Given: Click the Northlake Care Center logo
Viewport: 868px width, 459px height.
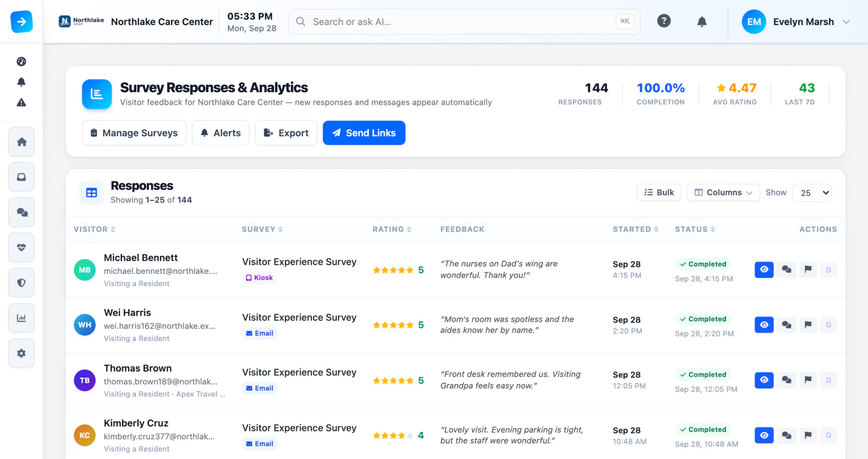Looking at the screenshot, I should [x=81, y=21].
